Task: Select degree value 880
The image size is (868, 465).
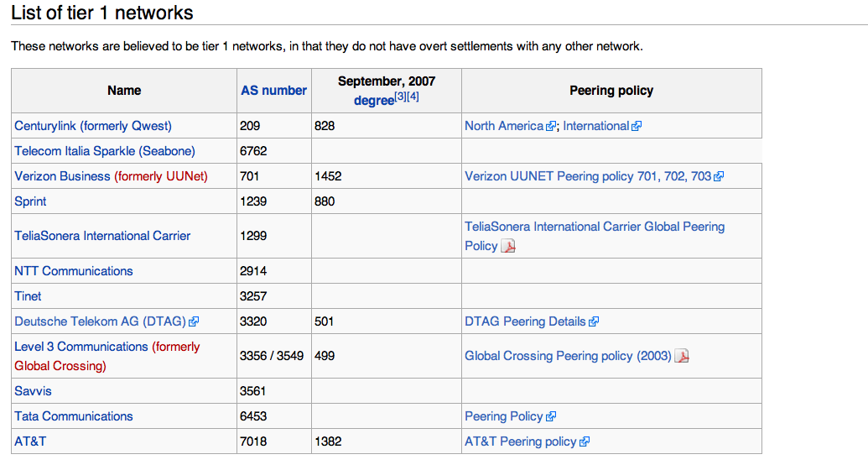Action: tap(325, 201)
